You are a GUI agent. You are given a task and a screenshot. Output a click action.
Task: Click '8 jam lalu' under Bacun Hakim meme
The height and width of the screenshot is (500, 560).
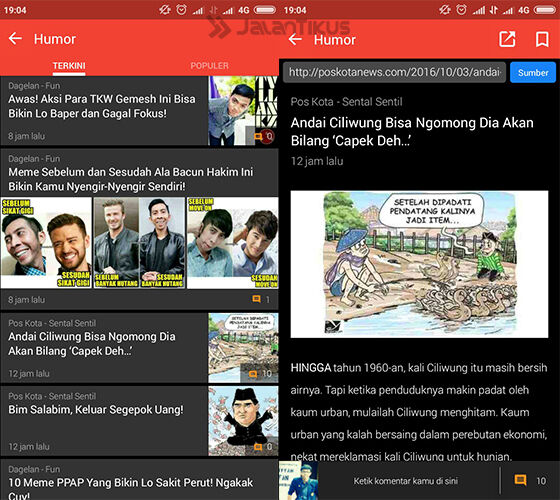[26, 300]
